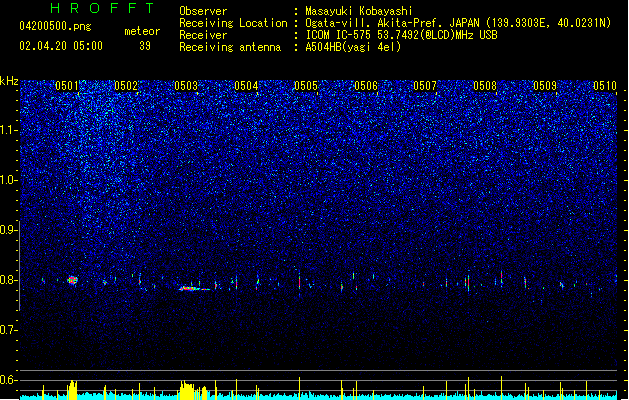Click the 0505 time marker

pyautogui.click(x=306, y=86)
